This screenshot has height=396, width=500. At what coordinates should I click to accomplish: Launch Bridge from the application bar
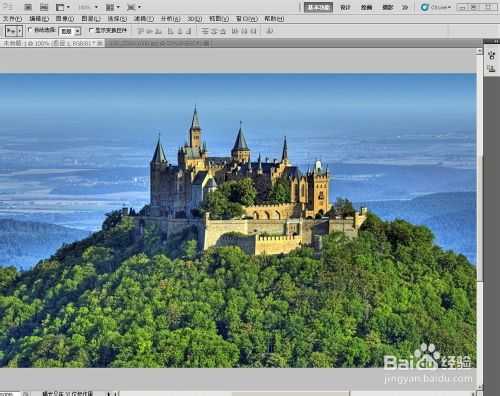tap(28, 7)
